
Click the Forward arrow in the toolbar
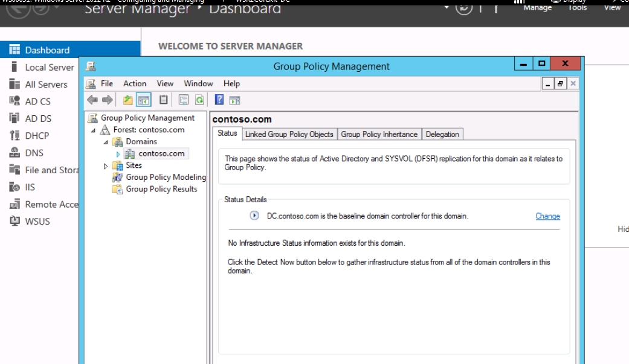point(107,100)
